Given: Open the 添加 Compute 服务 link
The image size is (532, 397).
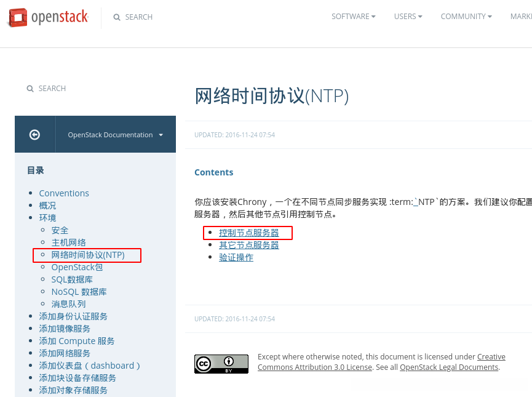Looking at the screenshot, I should 77,341.
